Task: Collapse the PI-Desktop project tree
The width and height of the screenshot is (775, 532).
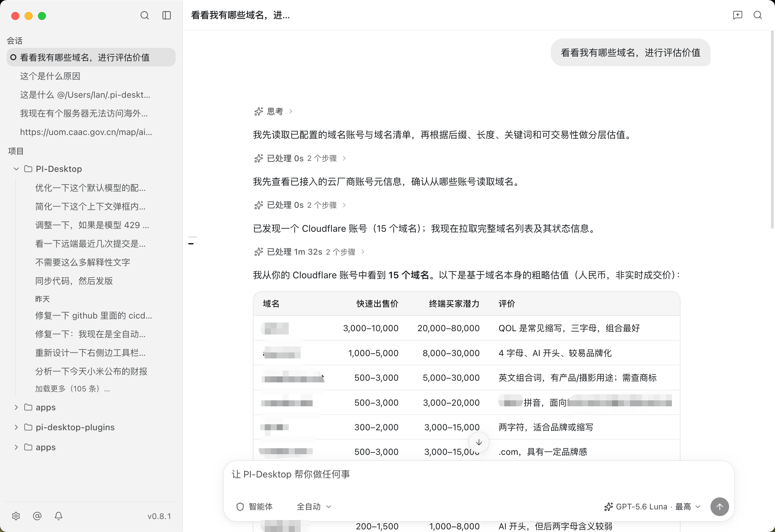Action: (x=16, y=169)
